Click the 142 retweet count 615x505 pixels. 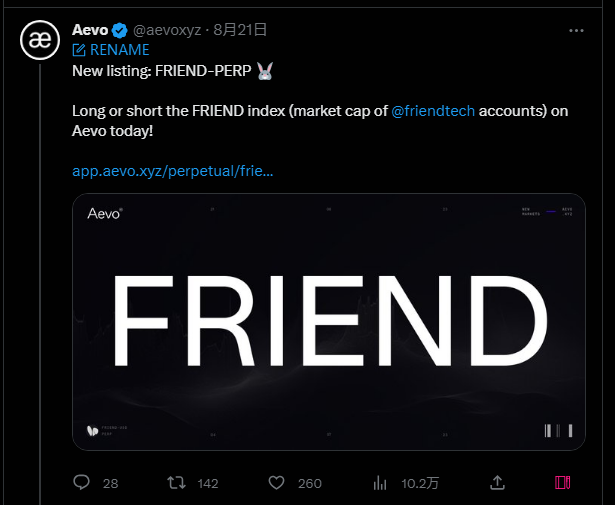pos(208,483)
